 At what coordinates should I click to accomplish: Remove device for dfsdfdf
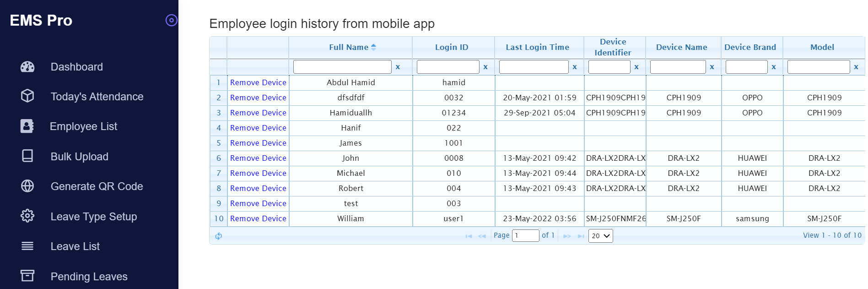tap(258, 98)
